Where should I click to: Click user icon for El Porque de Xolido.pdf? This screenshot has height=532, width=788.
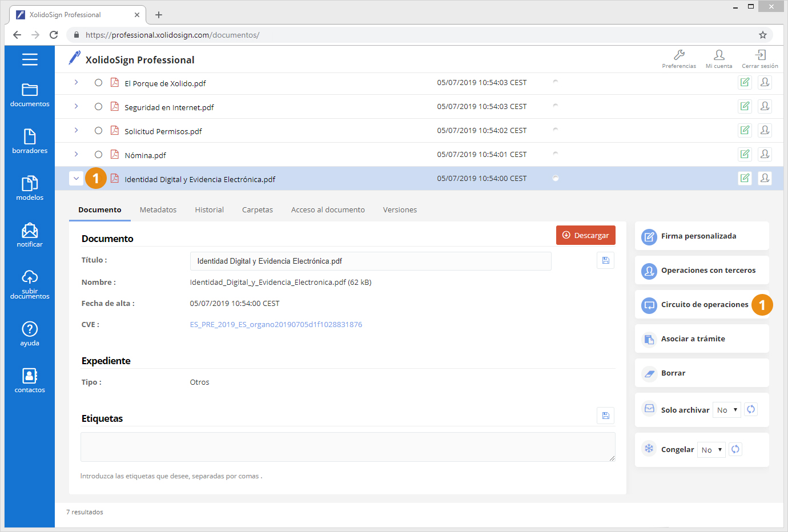[765, 82]
